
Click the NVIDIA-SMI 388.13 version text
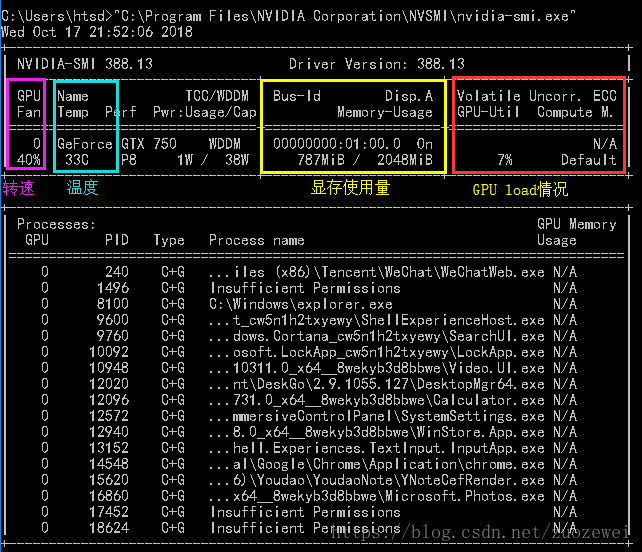85,64
